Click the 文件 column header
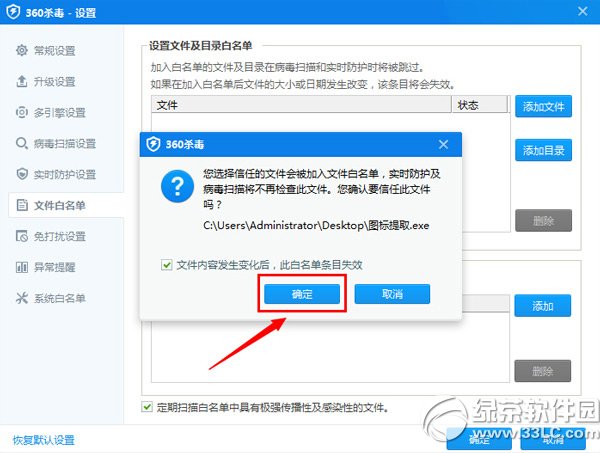This screenshot has width=600, height=453. [302, 104]
